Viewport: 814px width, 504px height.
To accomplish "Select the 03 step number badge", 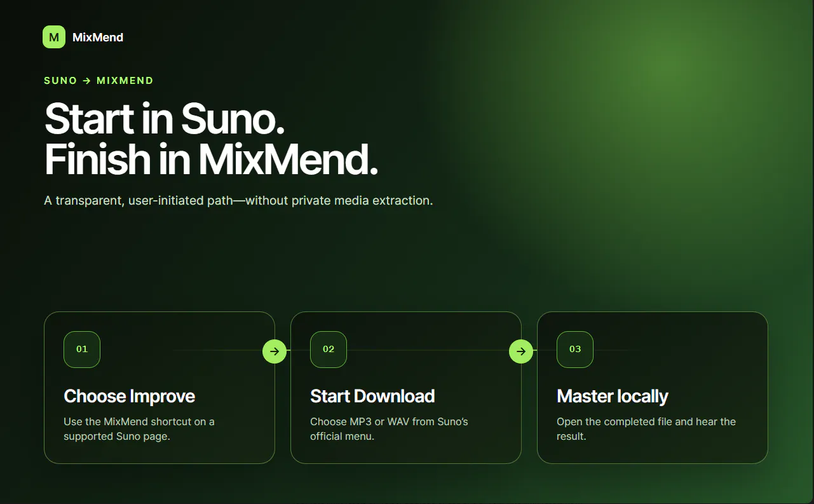I will tap(575, 350).
